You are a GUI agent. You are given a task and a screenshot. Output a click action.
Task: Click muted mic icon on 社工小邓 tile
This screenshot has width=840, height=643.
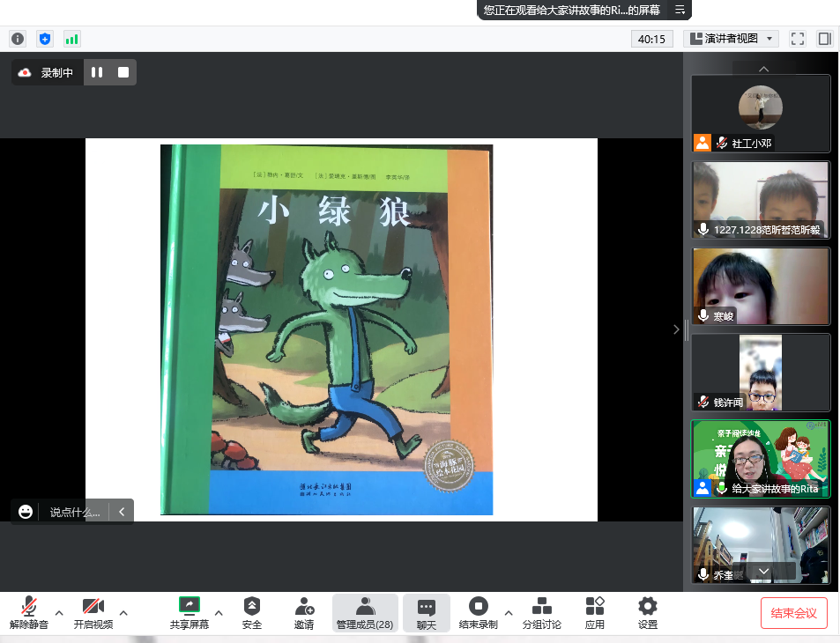click(722, 143)
